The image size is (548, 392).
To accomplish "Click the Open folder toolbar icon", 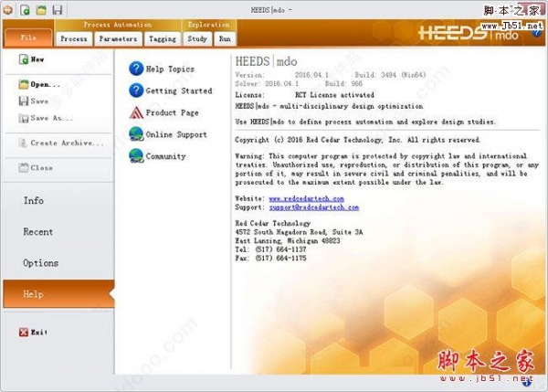I will [41, 10].
